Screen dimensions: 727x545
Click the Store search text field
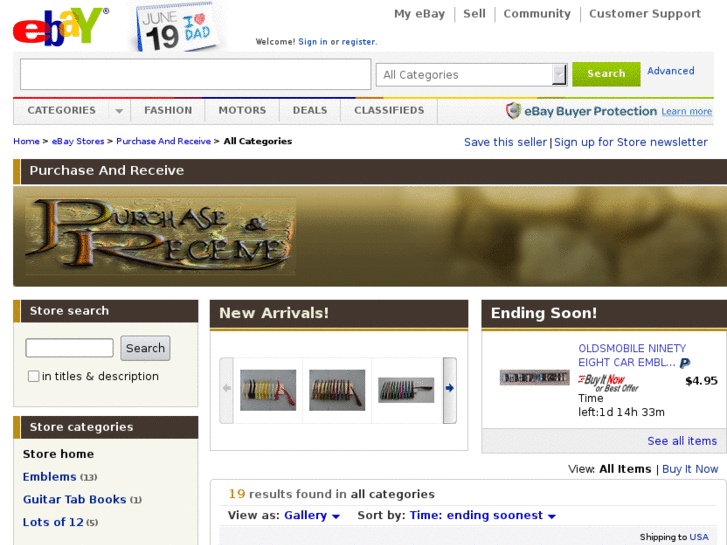[69, 348]
